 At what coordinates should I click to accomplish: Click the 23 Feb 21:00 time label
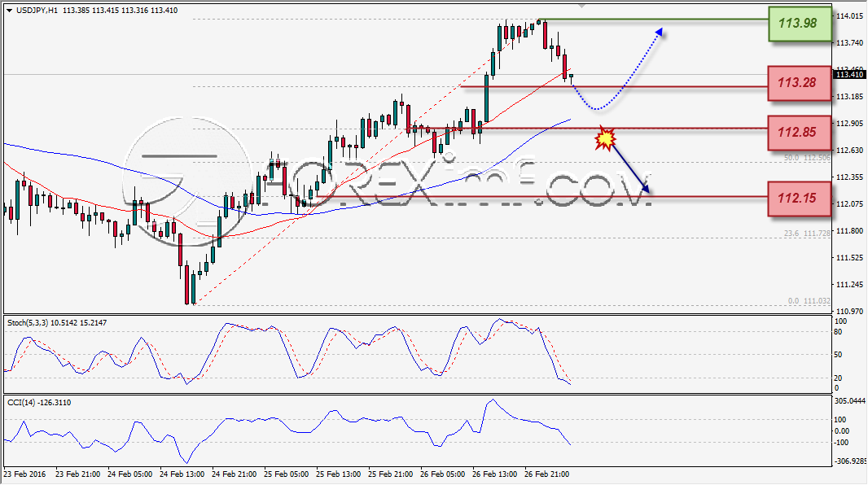[78, 474]
